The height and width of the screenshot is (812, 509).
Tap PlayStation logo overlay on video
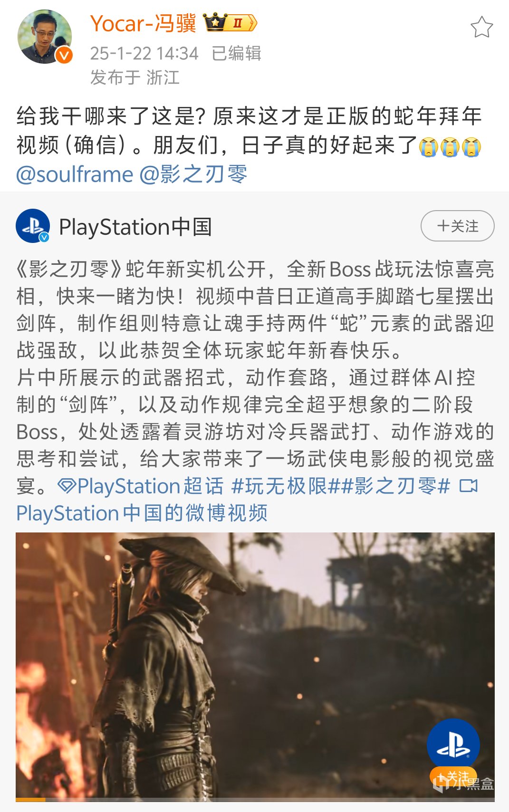453,744
